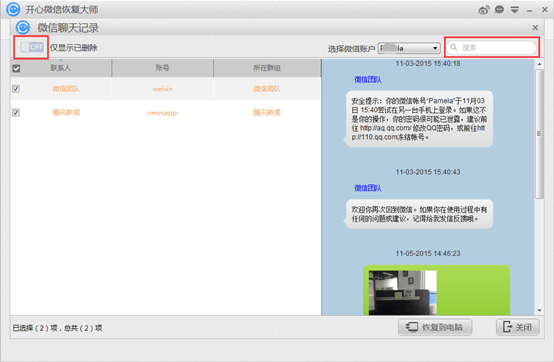The image size is (554, 362).
Task: Click the 关闭 button
Action: tap(518, 327)
